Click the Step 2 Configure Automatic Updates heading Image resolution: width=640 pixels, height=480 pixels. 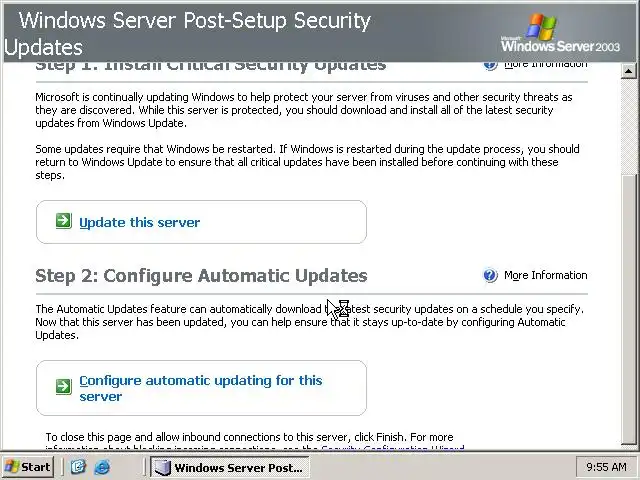point(201,275)
